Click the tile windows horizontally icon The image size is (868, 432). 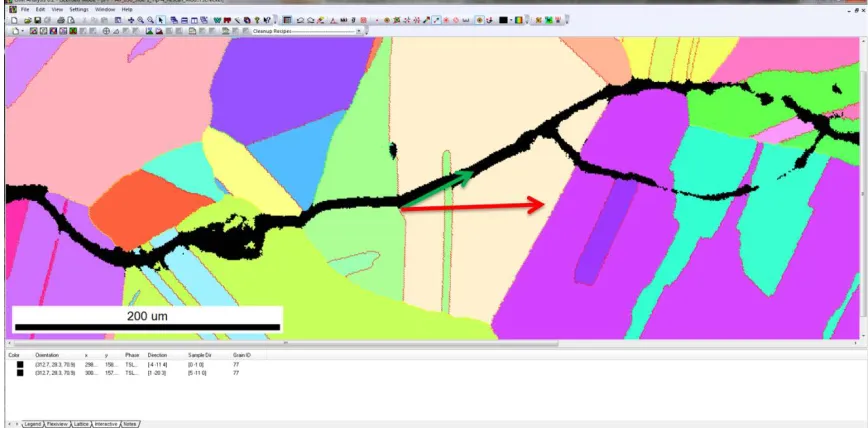[x=184, y=20]
